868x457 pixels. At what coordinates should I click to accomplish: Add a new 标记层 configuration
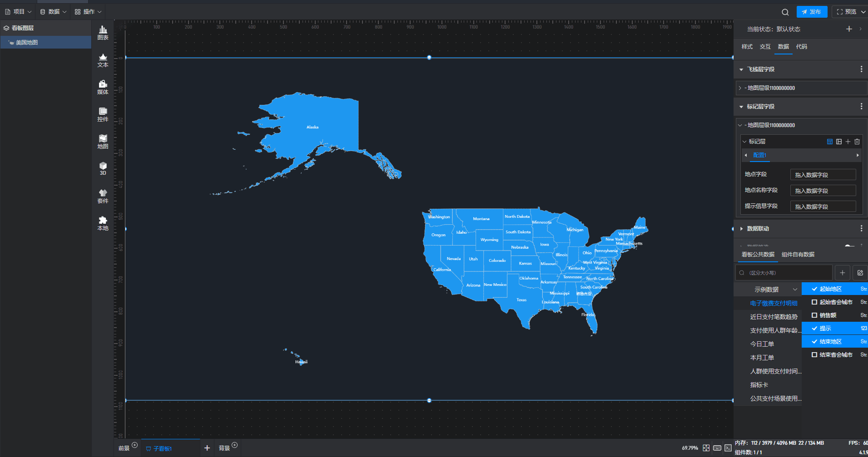pyautogui.click(x=848, y=142)
